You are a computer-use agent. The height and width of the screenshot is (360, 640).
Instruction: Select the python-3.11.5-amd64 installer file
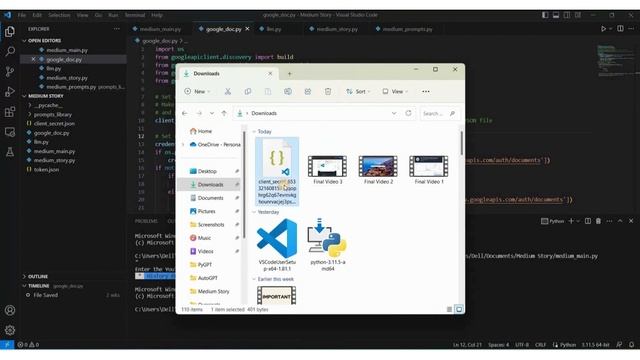tap(328, 244)
